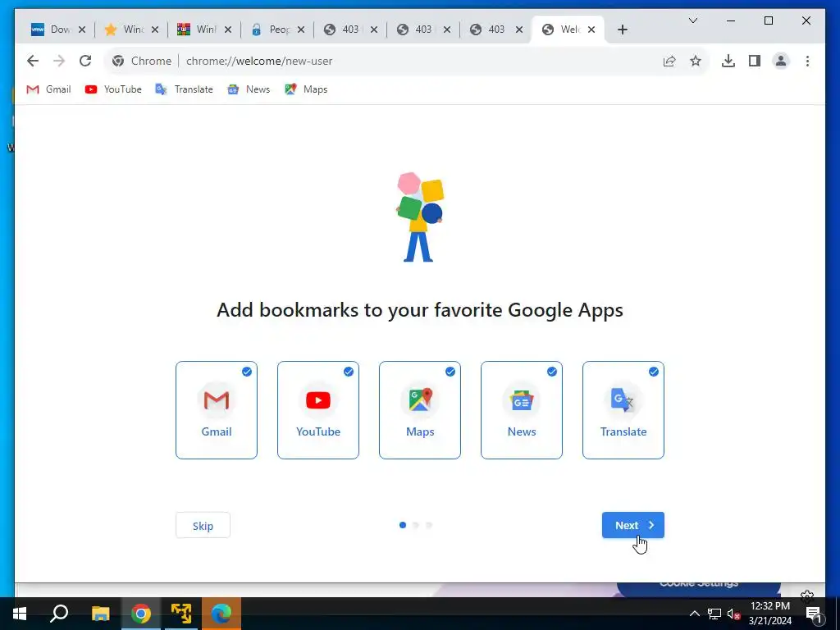Deselect the YouTube app card
The width and height of the screenshot is (840, 630).
tap(318, 410)
